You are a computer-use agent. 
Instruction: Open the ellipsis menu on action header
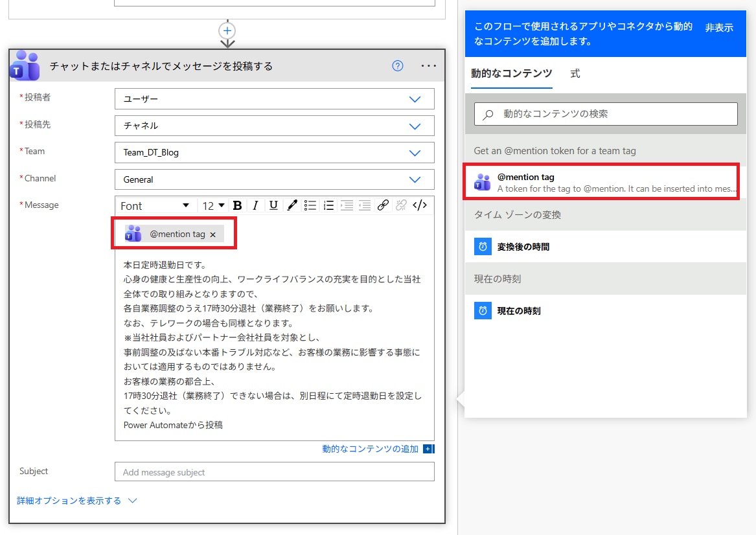[429, 65]
